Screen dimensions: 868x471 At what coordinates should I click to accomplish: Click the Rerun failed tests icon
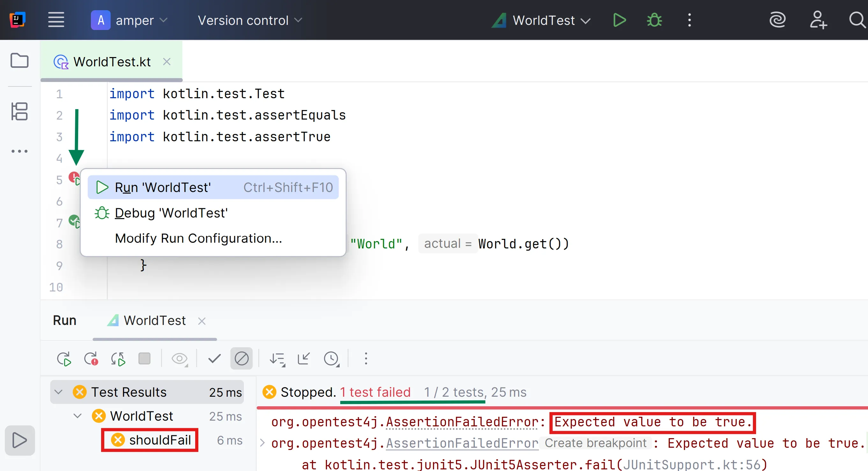[x=91, y=359]
